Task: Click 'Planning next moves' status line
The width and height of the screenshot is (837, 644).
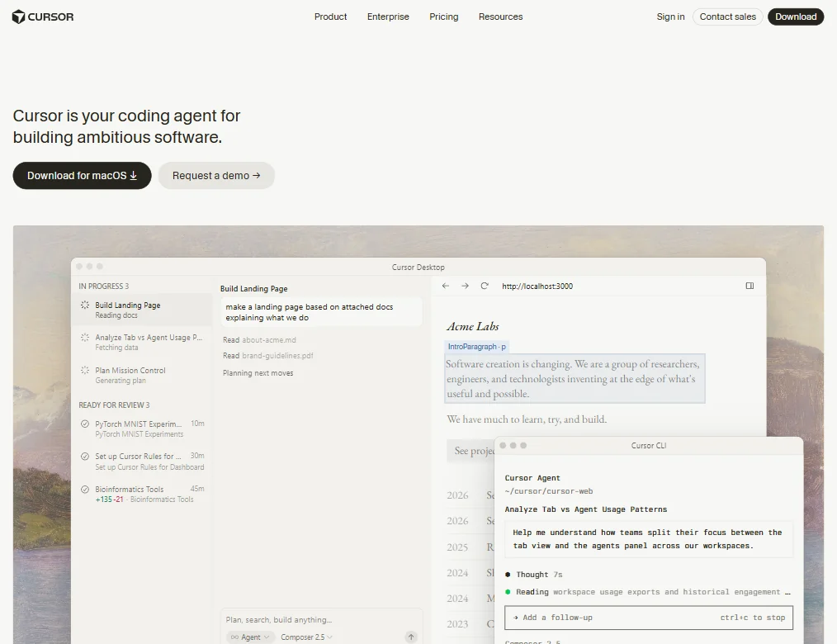Action: point(258,373)
